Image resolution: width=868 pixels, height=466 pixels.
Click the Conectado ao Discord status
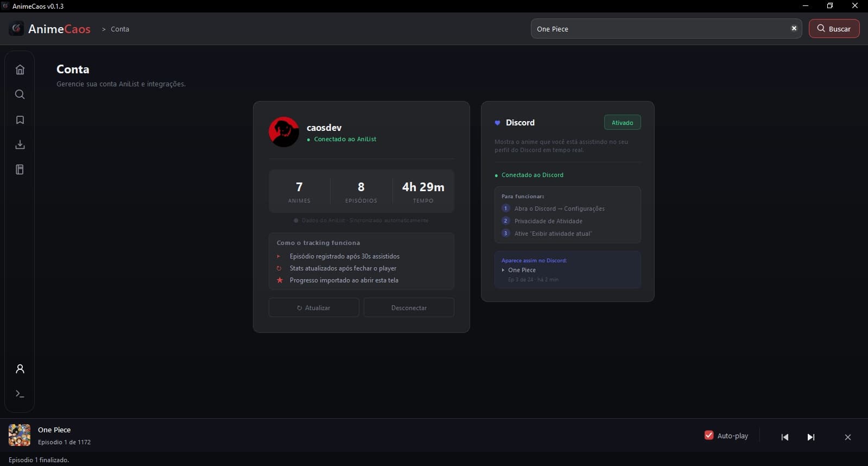pyautogui.click(x=529, y=175)
